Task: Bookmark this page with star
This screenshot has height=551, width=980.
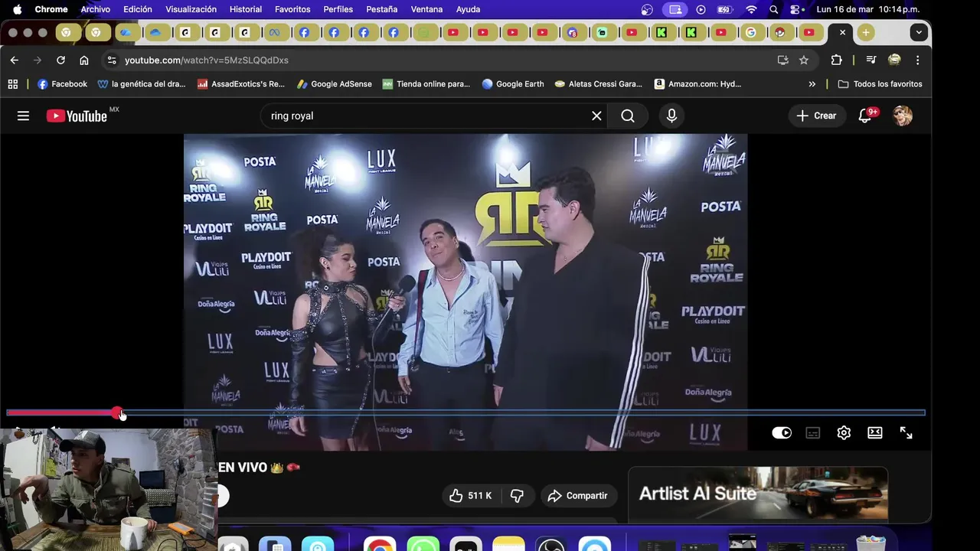Action: pos(804,60)
